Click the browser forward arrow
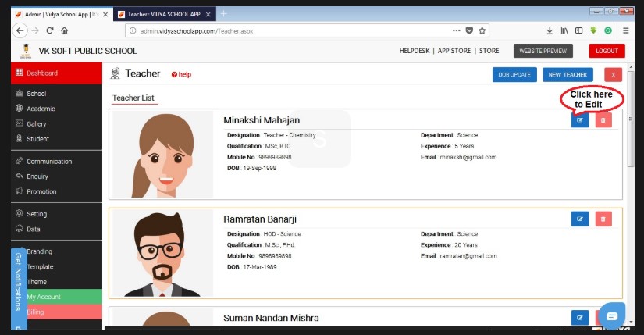The width and height of the screenshot is (644, 335). point(35,30)
